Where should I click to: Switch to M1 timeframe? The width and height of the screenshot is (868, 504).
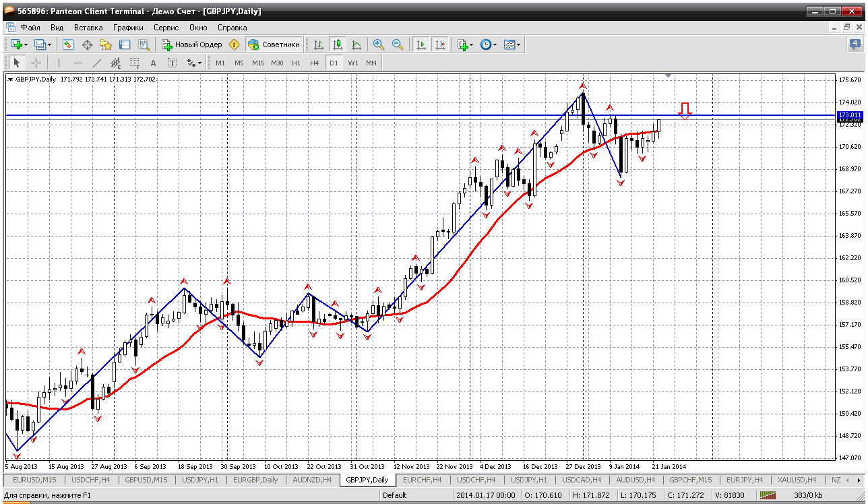(x=220, y=63)
